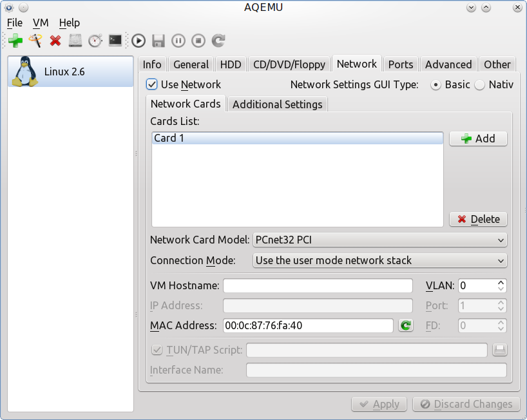Switch to the Ports tab
The height and width of the screenshot is (420, 527).
pyautogui.click(x=401, y=64)
